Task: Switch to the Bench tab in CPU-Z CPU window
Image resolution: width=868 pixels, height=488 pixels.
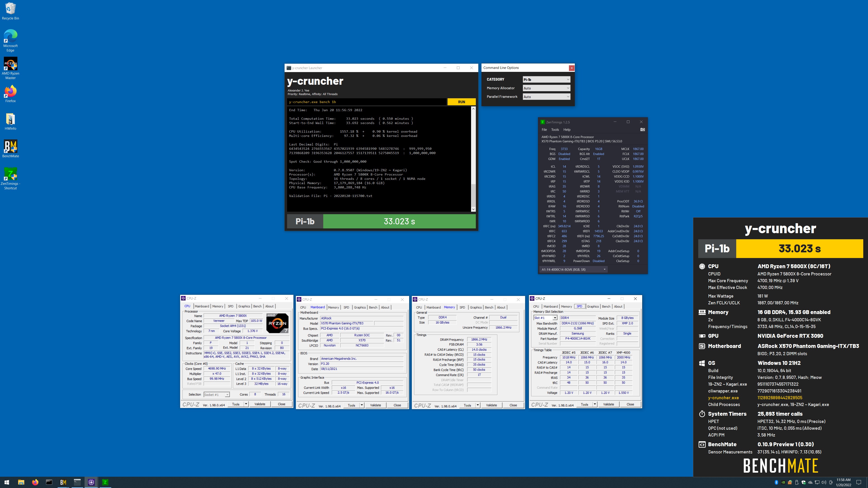Action: click(x=257, y=307)
